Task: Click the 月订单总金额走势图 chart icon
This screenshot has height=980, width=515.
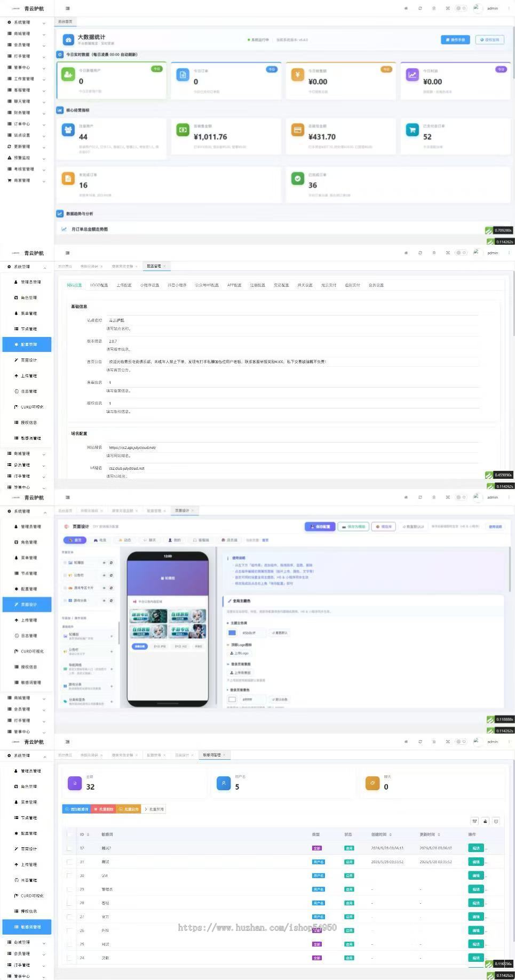Action: click(x=64, y=229)
